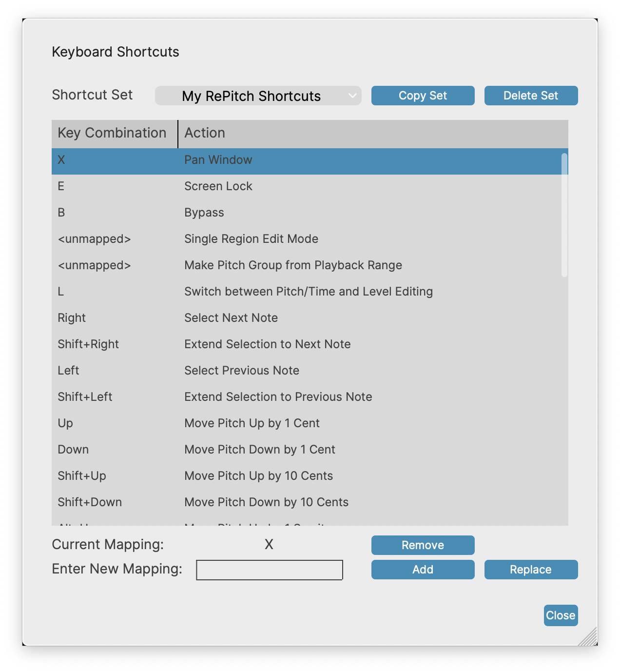Click the Copy Set button
The width and height of the screenshot is (620, 672).
[423, 96]
